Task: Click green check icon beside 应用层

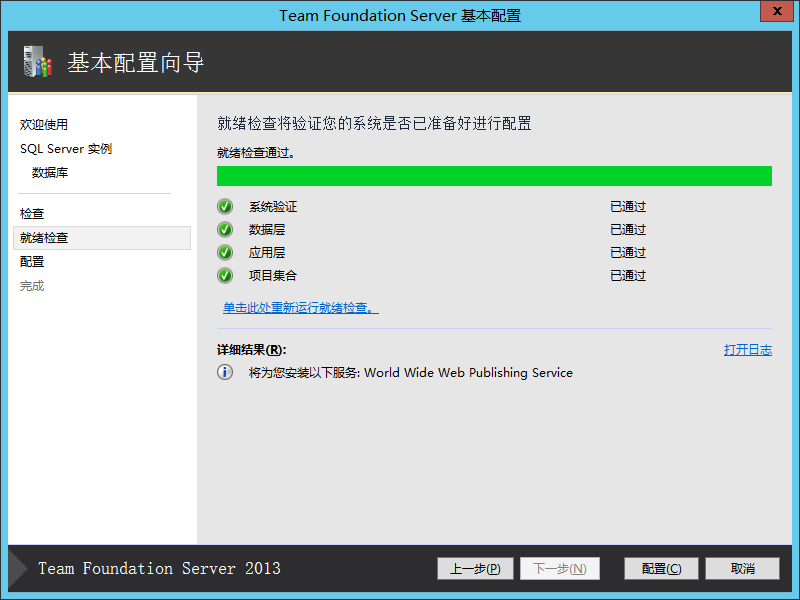Action: [224, 253]
